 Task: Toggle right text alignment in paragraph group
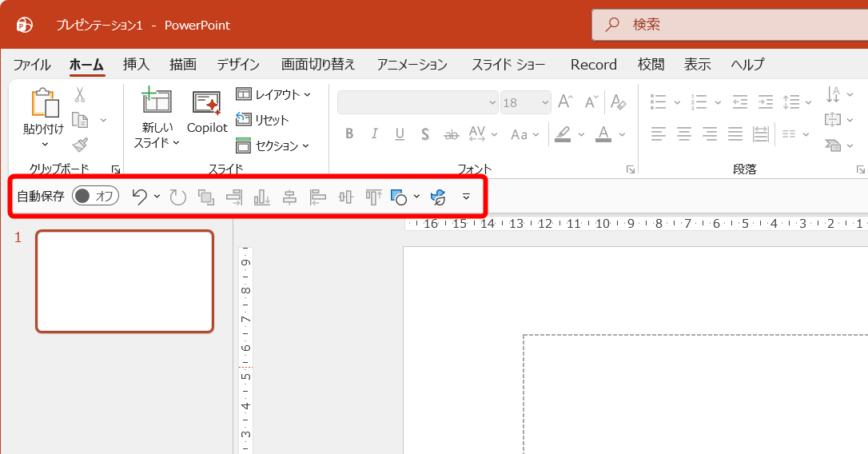click(x=710, y=133)
